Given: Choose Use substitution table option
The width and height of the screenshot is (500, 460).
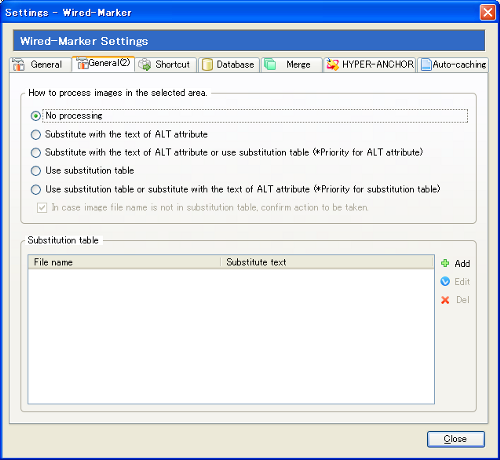Looking at the screenshot, I should click(36, 171).
